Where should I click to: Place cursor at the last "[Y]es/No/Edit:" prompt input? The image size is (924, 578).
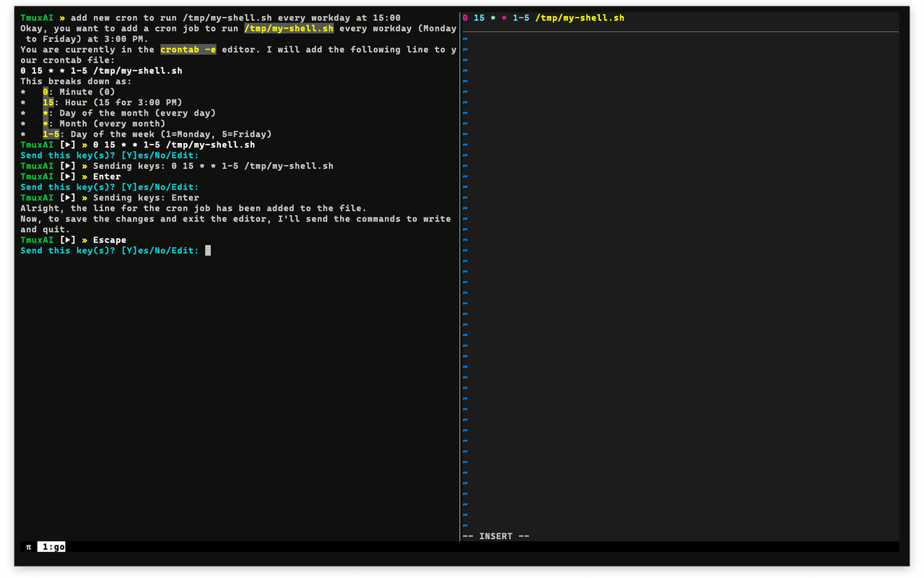(x=208, y=251)
